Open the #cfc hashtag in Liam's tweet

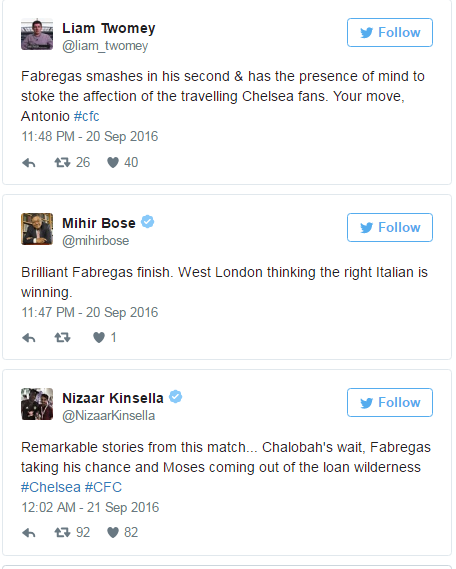pos(86,116)
